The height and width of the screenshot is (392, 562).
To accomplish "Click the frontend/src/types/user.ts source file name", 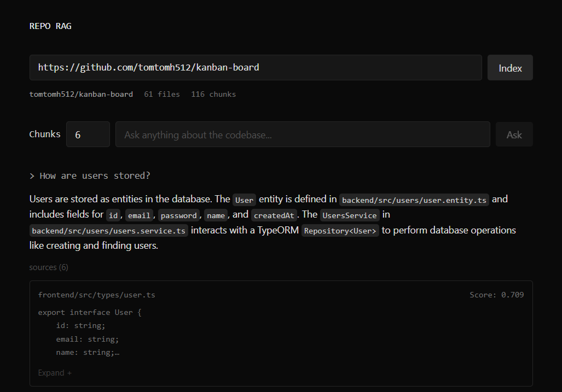I will pos(96,295).
